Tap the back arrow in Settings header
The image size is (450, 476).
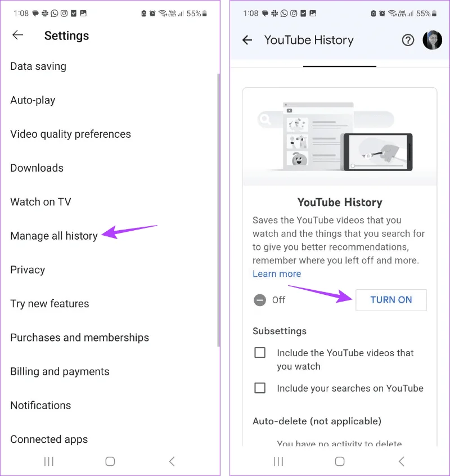coord(17,35)
